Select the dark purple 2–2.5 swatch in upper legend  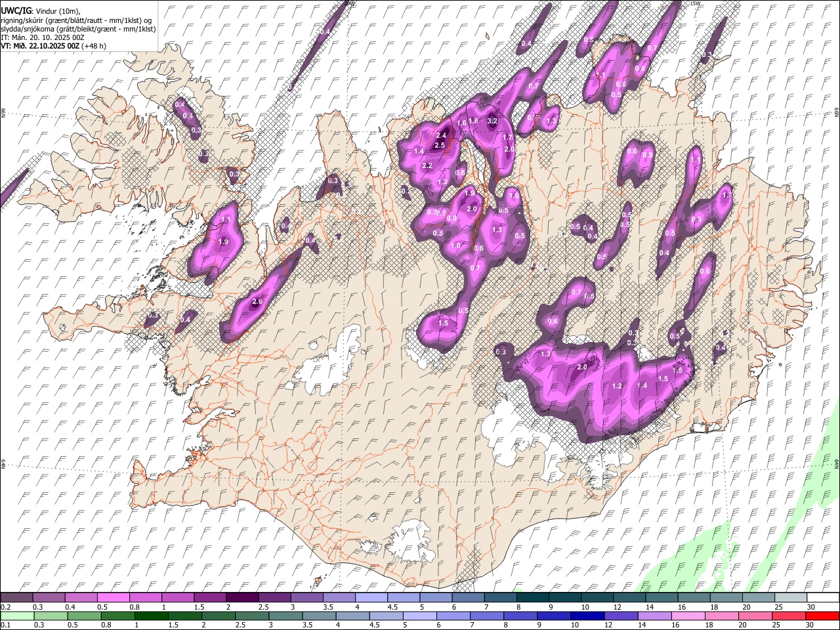click(241, 598)
